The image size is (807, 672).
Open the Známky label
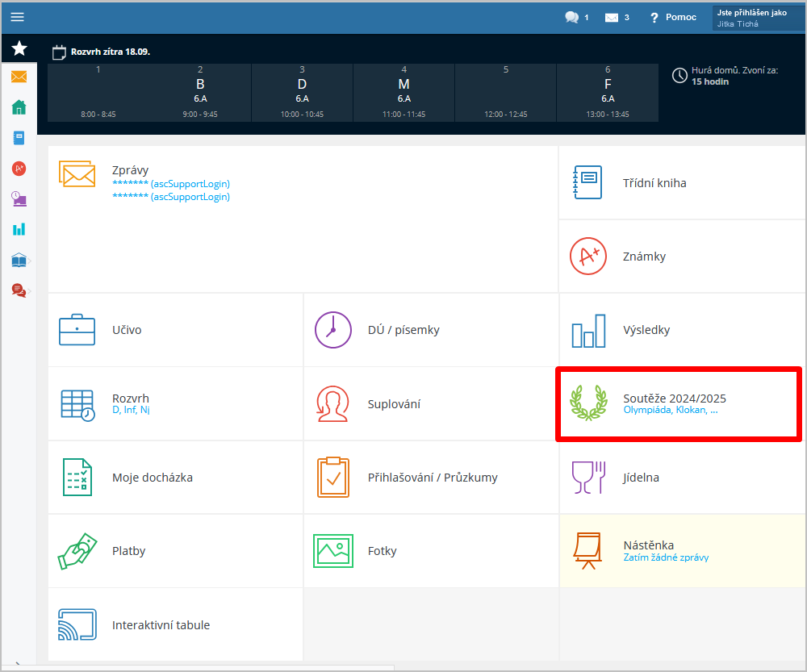click(644, 257)
